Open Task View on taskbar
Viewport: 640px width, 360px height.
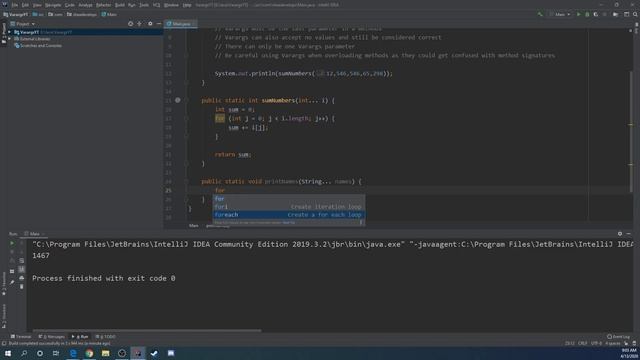point(56,353)
